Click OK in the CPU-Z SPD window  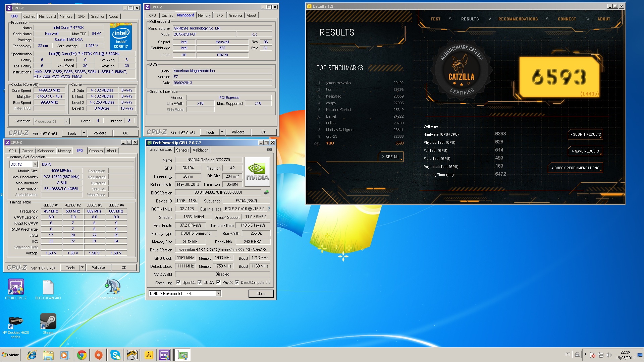(x=124, y=267)
